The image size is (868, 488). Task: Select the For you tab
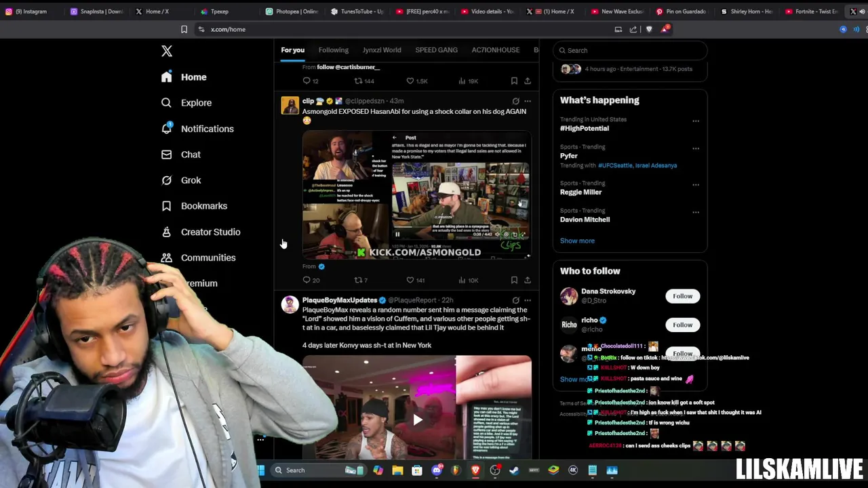(x=293, y=50)
